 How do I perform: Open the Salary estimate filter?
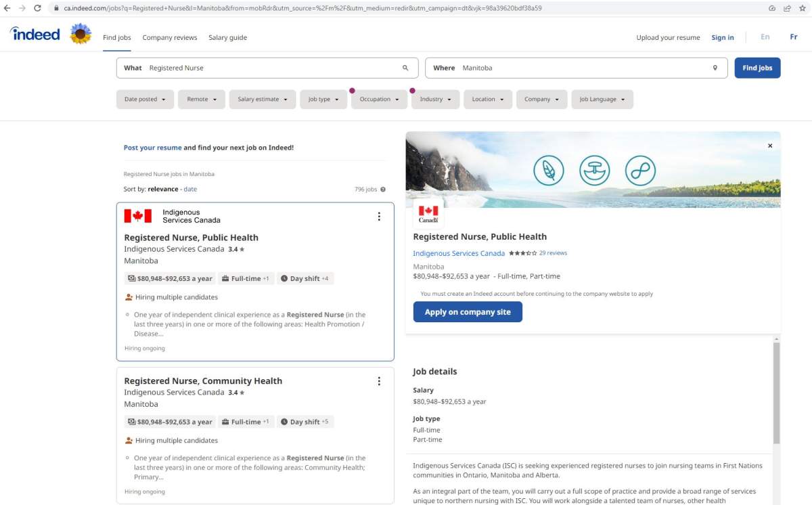263,100
